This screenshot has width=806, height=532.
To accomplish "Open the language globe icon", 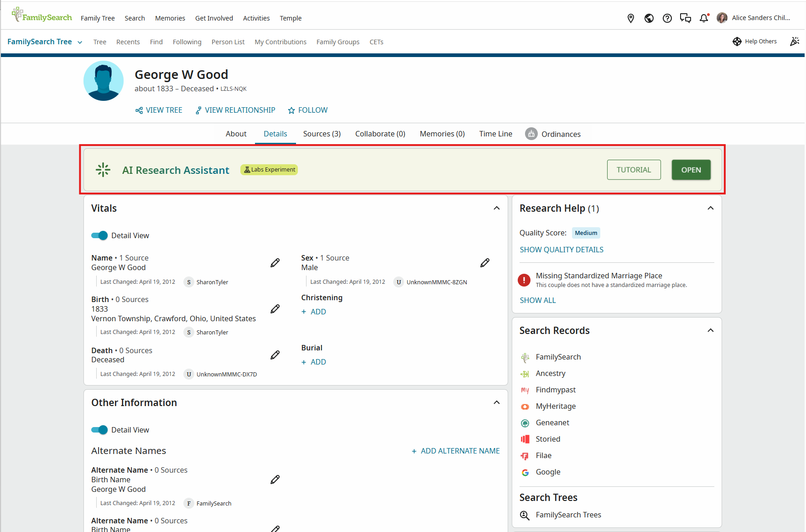I will (x=649, y=18).
